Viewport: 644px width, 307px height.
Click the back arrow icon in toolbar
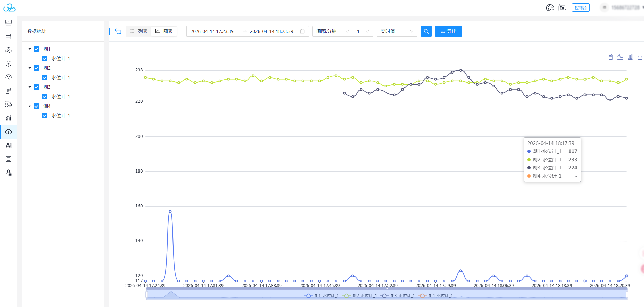tap(118, 31)
